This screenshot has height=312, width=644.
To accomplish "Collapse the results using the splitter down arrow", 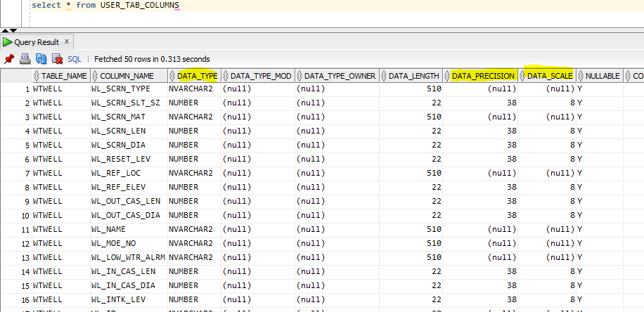I will pos(13,30).
